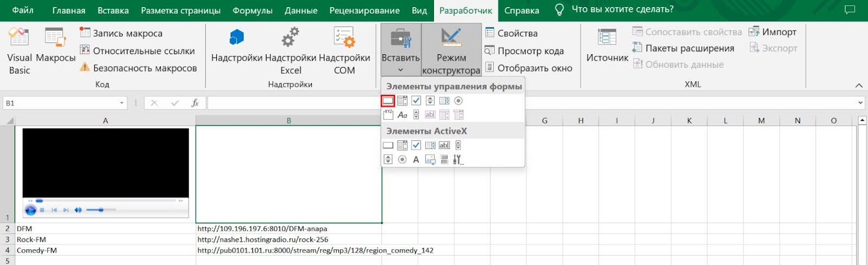The height and width of the screenshot is (265, 868).
Task: Click XML Импорт
Action: tap(773, 32)
